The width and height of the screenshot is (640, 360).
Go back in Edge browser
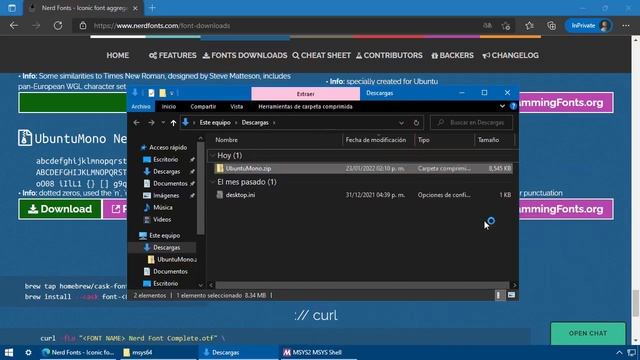[14, 26]
